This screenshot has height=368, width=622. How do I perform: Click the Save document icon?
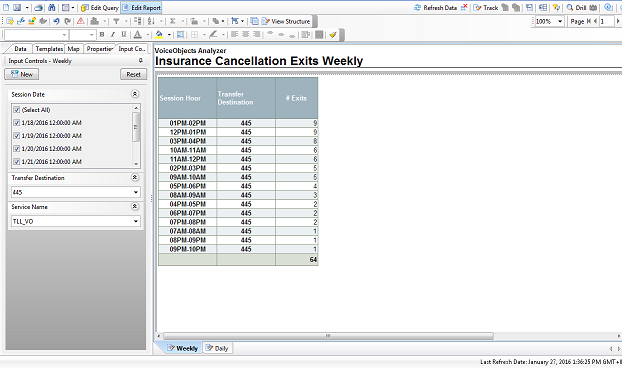point(17,8)
